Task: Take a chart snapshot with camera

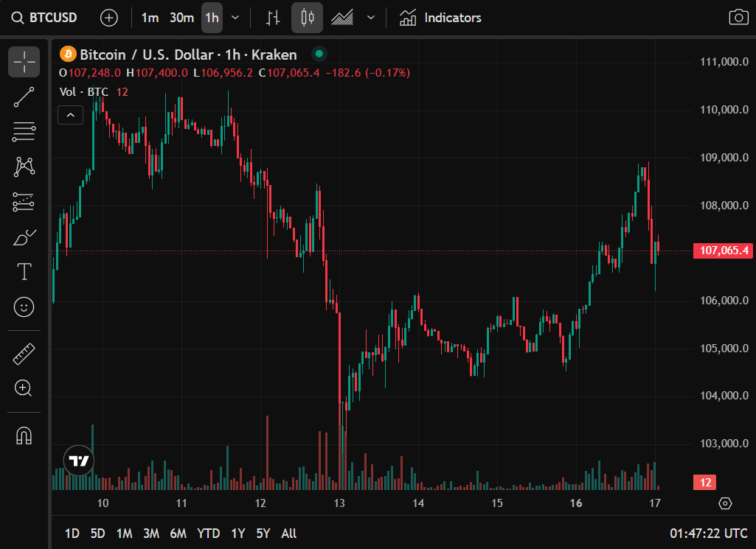Action: [738, 18]
